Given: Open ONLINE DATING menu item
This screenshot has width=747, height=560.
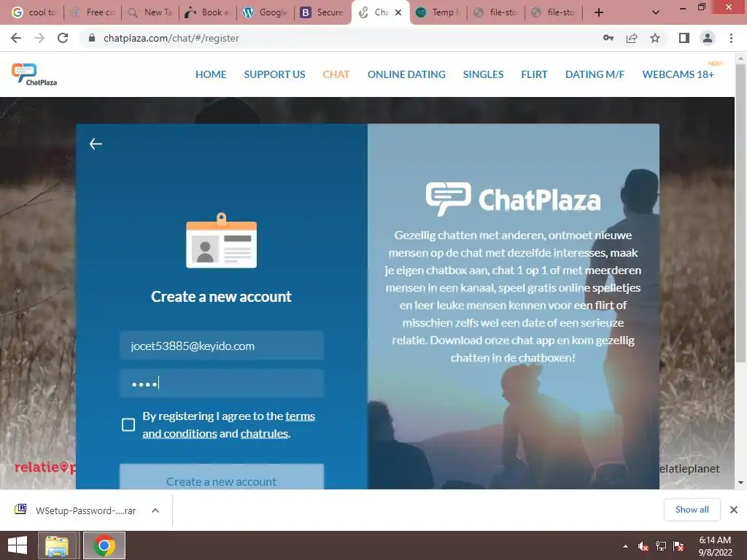Looking at the screenshot, I should (406, 75).
